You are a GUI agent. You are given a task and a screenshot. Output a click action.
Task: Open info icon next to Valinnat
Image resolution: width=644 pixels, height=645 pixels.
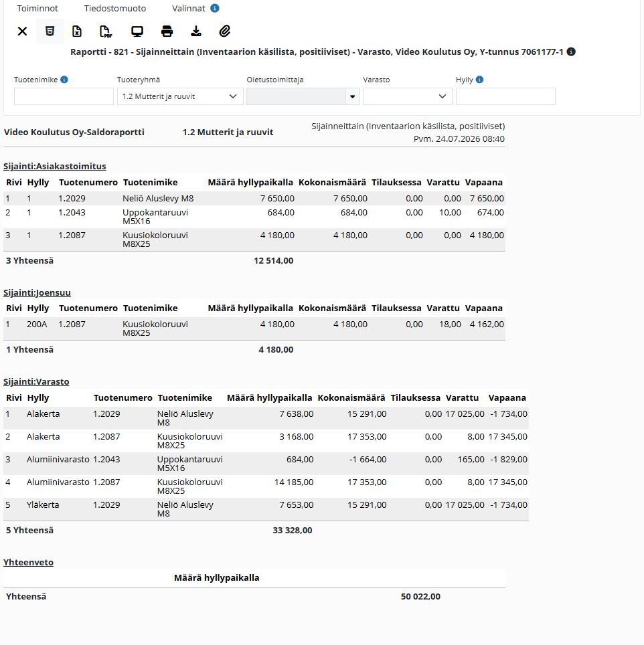[215, 8]
